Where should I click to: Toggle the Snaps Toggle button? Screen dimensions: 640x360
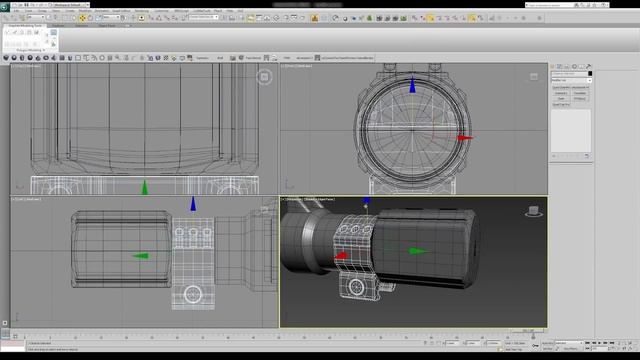tap(151, 18)
